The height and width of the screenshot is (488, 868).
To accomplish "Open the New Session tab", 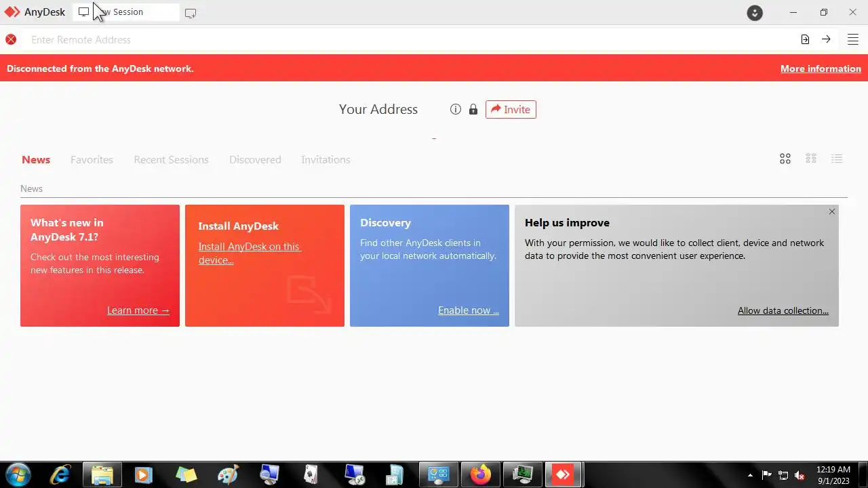I will tap(126, 12).
